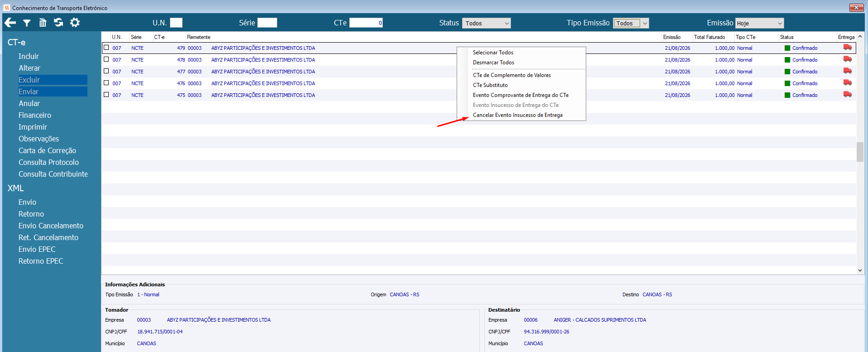Screen dimensions: 868x352
Task: Click Imprimir in the sidebar
Action: coord(33,127)
